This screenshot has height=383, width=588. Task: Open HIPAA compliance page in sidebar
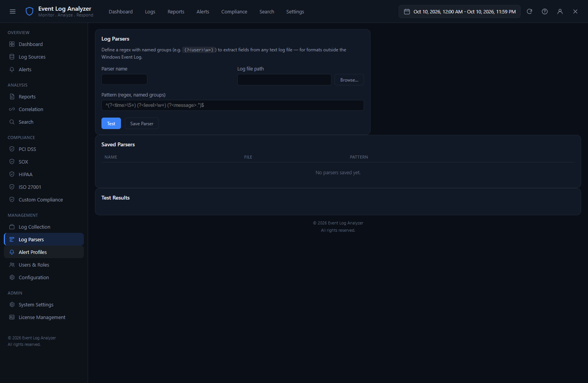click(x=44, y=174)
